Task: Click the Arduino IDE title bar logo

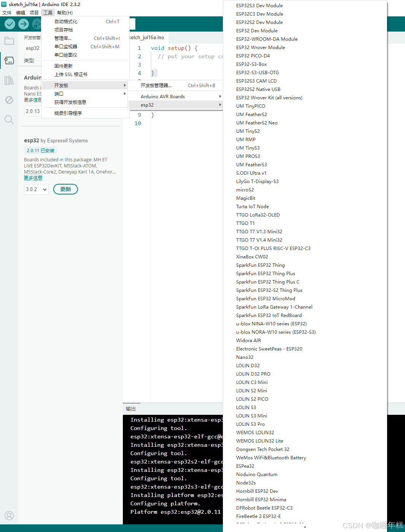Action: 4,4
